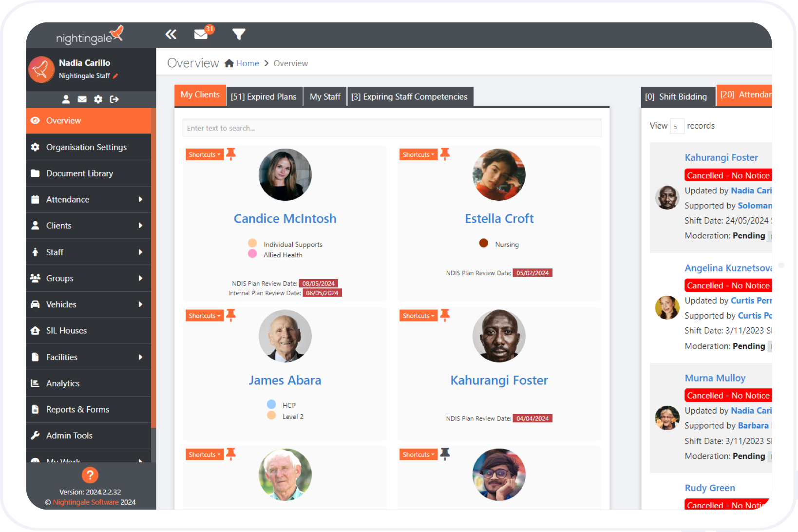The image size is (798, 532).
Task: Click the help question mark icon
Action: 90,475
